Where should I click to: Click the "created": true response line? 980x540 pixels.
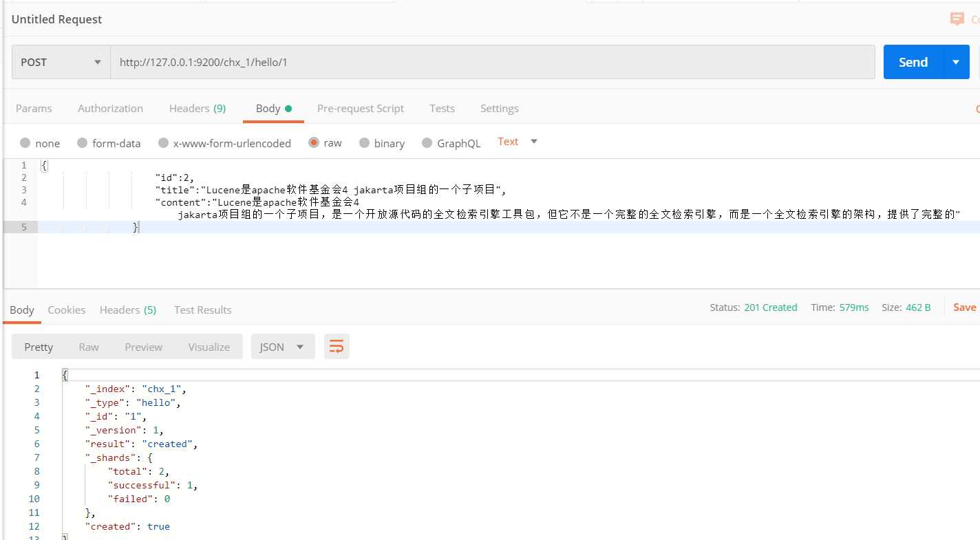[x=127, y=526]
